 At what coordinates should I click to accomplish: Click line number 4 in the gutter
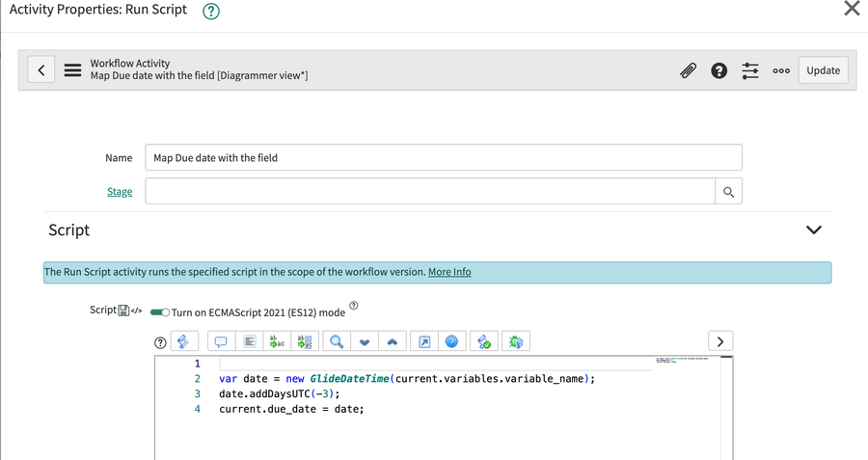click(197, 409)
